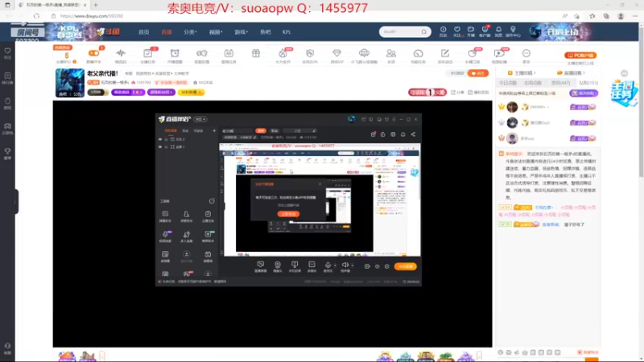Click the shield PK icon in streamer toolbar
The height and width of the screenshot is (362, 644).
coord(310,53)
